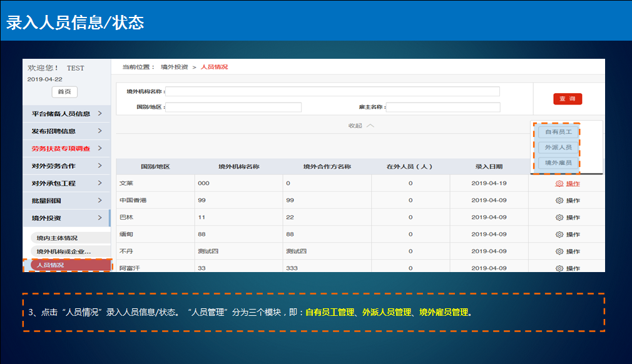This screenshot has width=632, height=364.
Task: Click the gear icon in the 不丹 row
Action: point(559,251)
